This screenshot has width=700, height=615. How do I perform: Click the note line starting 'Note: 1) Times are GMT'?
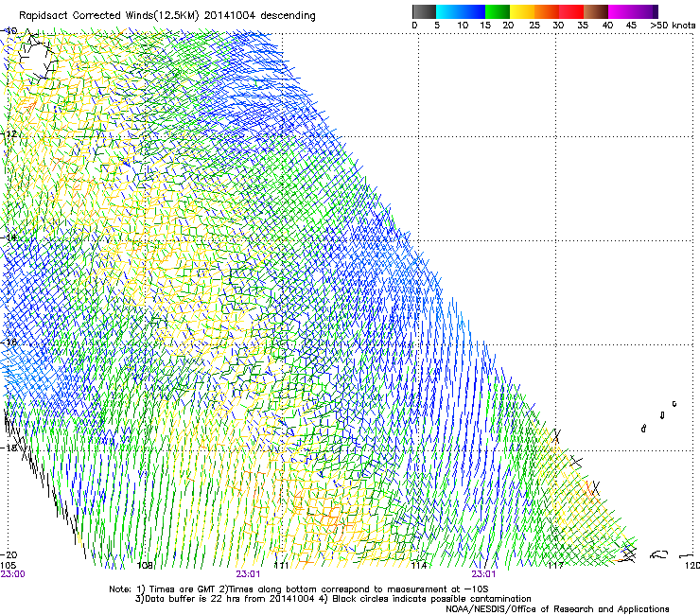point(299,589)
